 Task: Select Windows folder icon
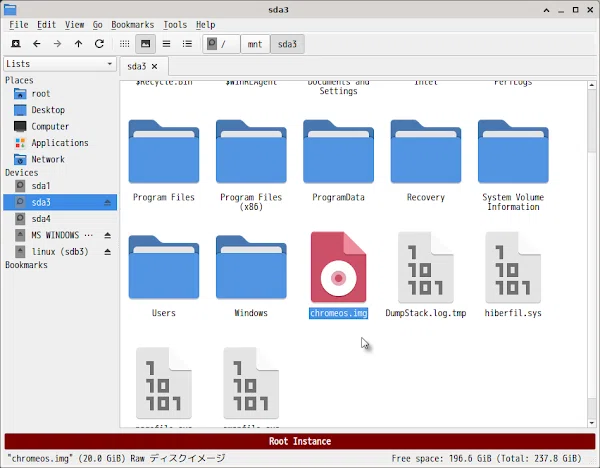pyautogui.click(x=251, y=267)
